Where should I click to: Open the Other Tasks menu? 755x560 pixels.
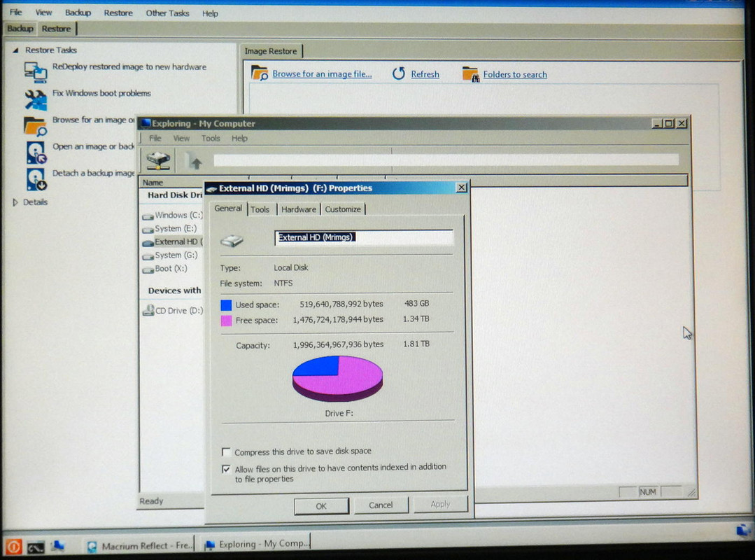click(x=167, y=13)
